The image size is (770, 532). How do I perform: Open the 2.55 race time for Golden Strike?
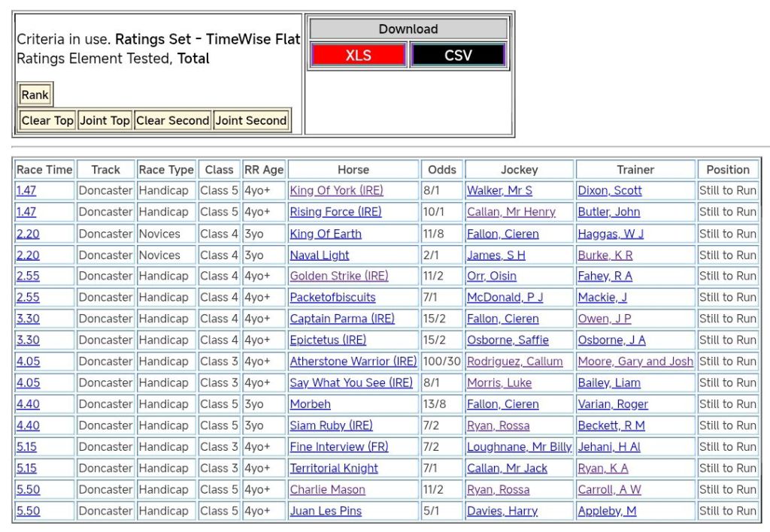point(28,276)
